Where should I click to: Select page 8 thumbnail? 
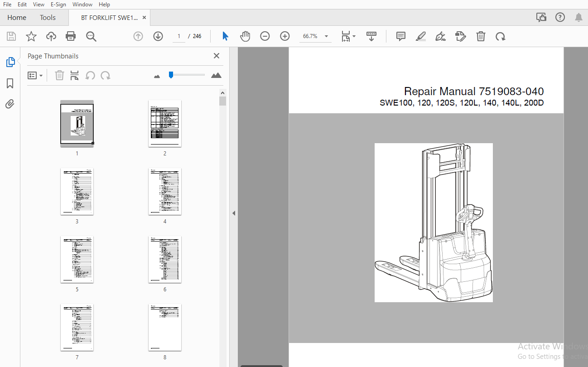(x=165, y=328)
